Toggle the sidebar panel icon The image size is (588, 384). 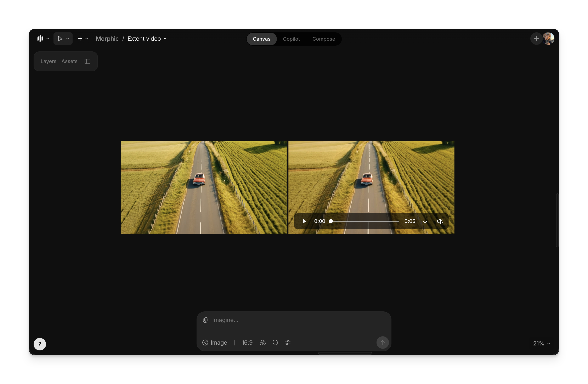[x=87, y=61]
